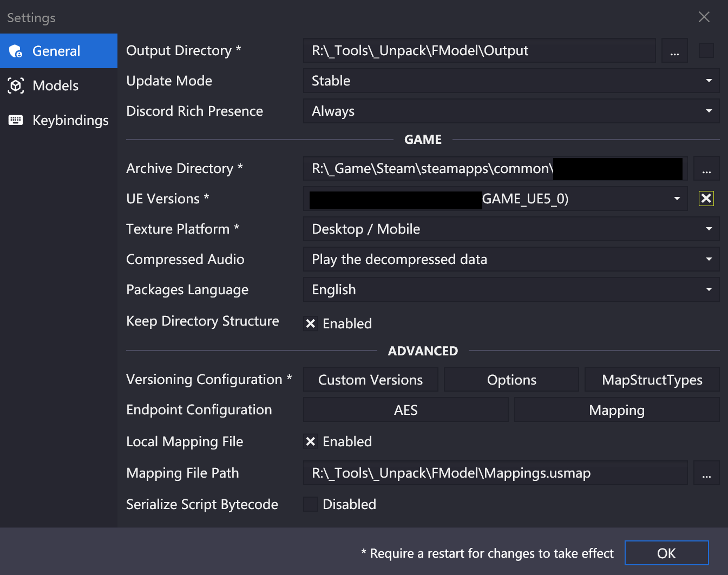
Task: Click inside the Mapping File Path field
Action: point(495,473)
